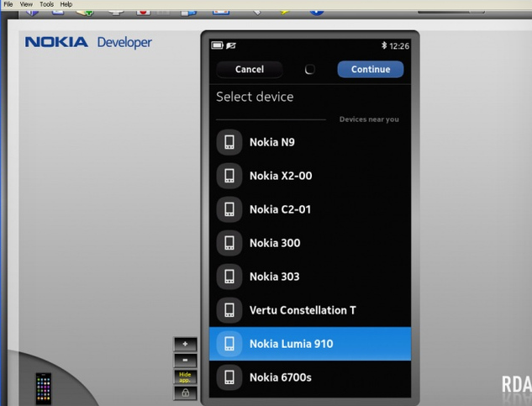This screenshot has width=532, height=406.
Task: Click the phone icon beside Nokia X2-00
Action: pyautogui.click(x=229, y=176)
